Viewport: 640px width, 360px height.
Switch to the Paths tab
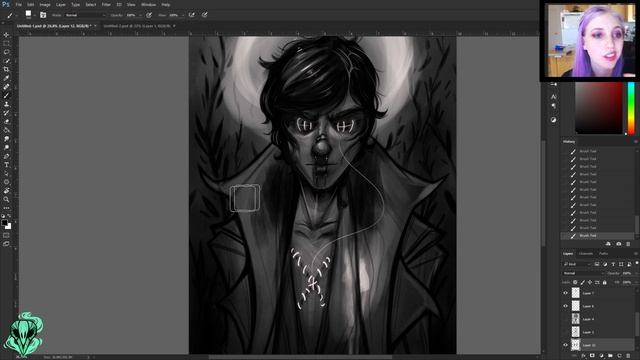(x=604, y=253)
